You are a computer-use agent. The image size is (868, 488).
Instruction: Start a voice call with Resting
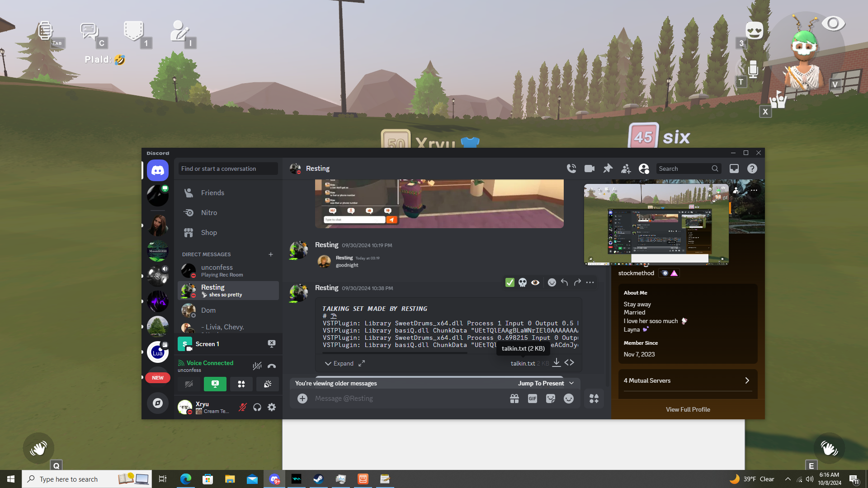[x=571, y=169]
